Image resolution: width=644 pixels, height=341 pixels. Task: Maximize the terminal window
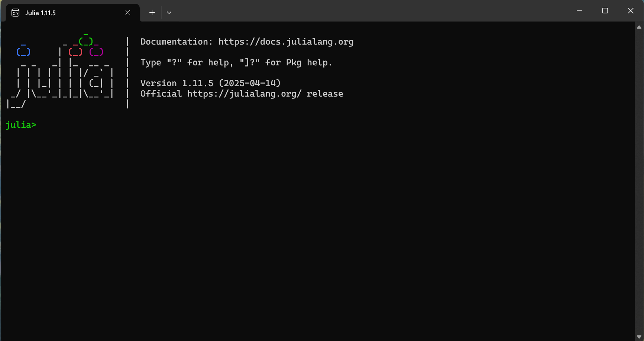(x=605, y=11)
